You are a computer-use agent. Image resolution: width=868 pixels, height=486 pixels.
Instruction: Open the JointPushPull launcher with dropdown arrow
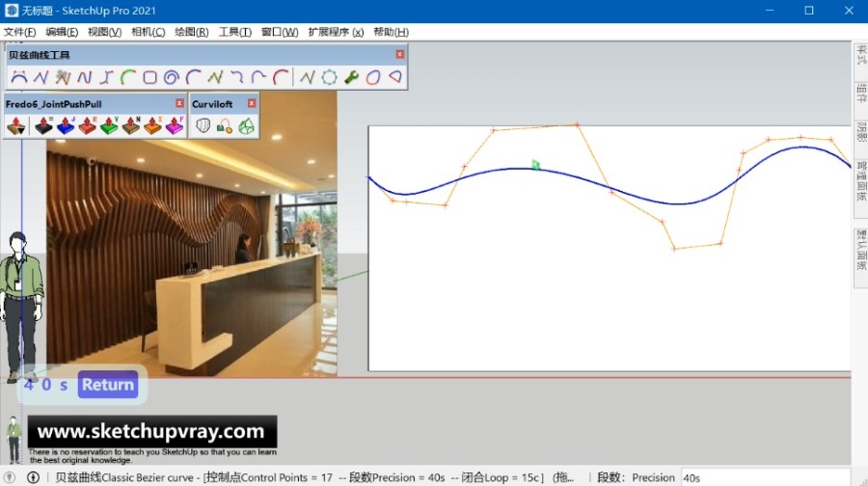click(16, 126)
